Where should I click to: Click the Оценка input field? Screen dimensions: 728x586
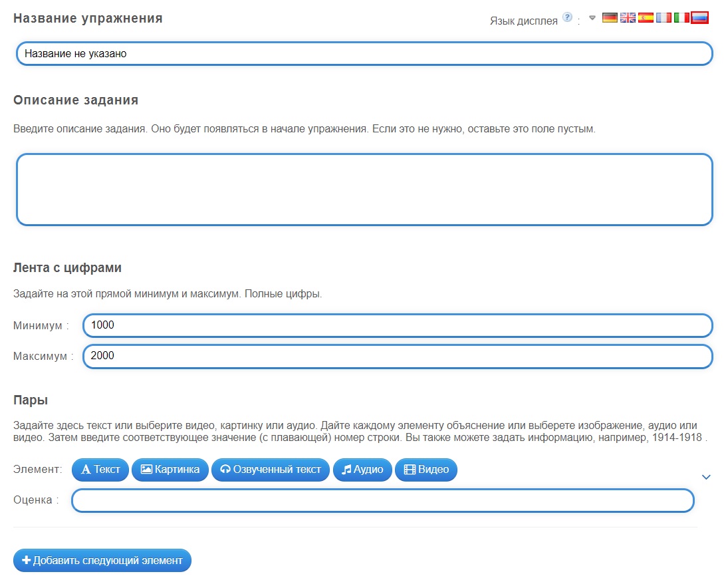tap(382, 501)
